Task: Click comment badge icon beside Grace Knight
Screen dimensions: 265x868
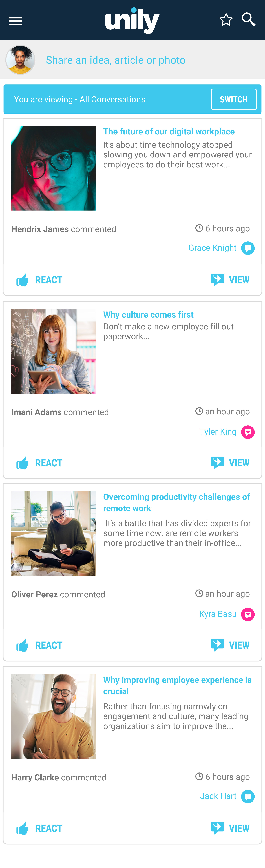Action: [x=248, y=248]
